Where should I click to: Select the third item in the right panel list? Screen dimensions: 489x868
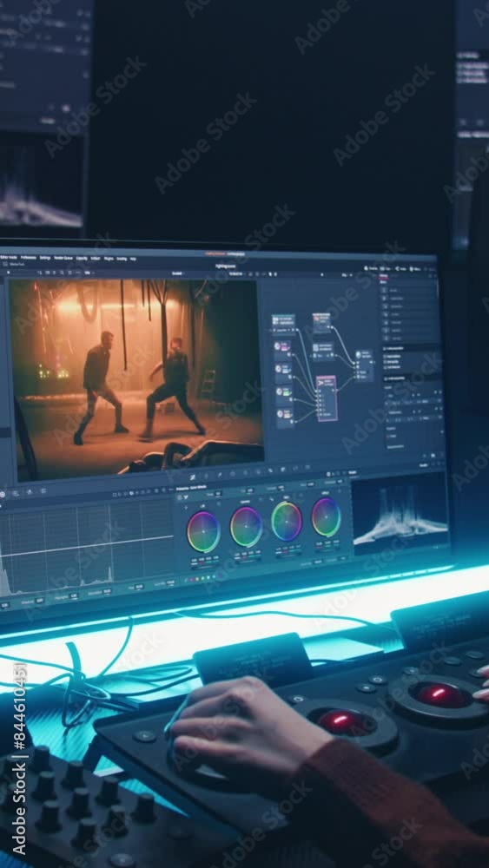pos(409,306)
